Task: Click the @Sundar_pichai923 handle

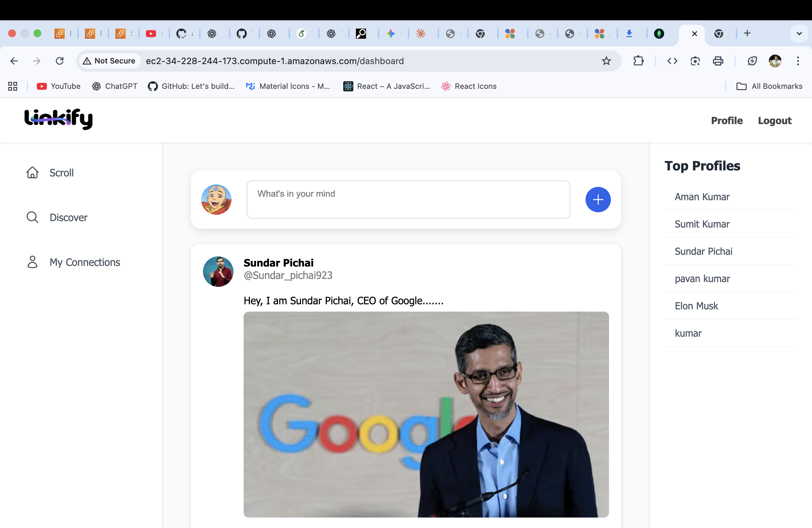Action: click(x=288, y=275)
